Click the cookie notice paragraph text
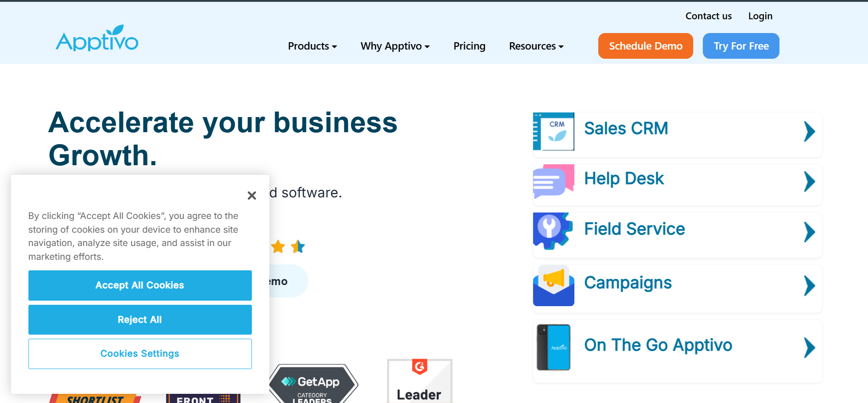The width and height of the screenshot is (868, 403). point(134,236)
